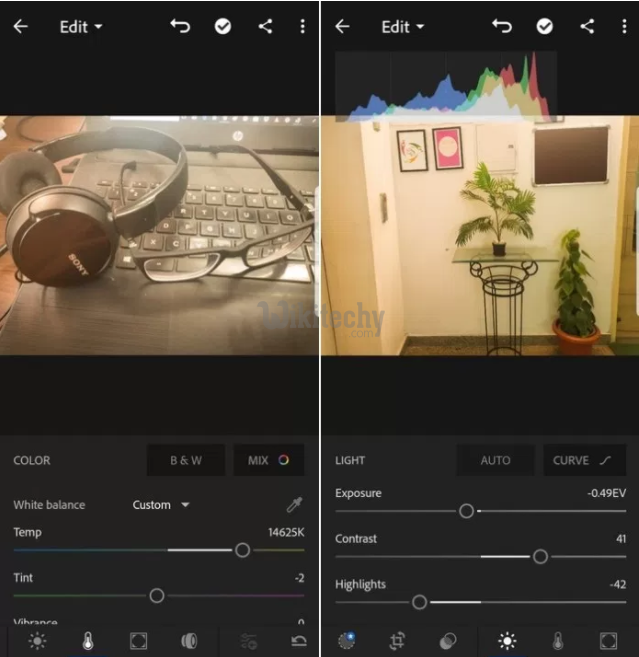Viewport: 639px width, 657px height.
Task: Tap the undo arrow above the headphones photo
Action: [x=180, y=27]
